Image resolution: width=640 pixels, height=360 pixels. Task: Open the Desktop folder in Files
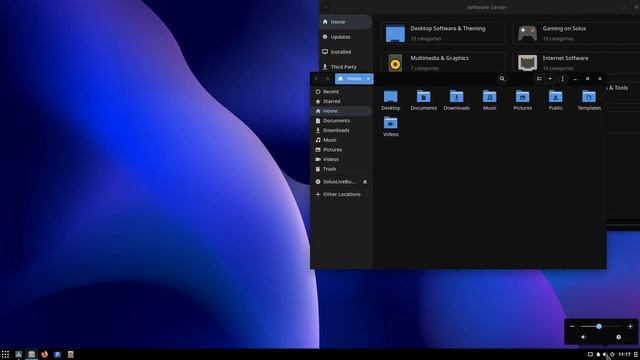pyautogui.click(x=391, y=100)
